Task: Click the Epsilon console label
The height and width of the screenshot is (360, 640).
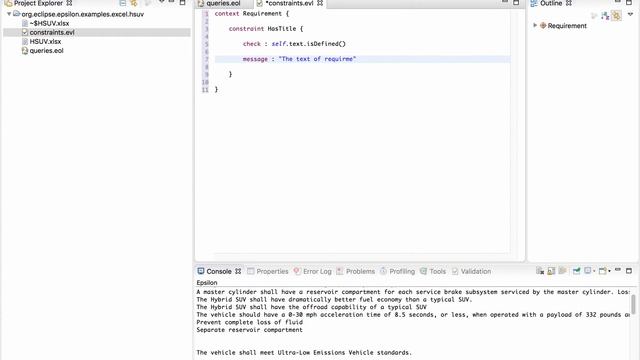Action: (207, 282)
